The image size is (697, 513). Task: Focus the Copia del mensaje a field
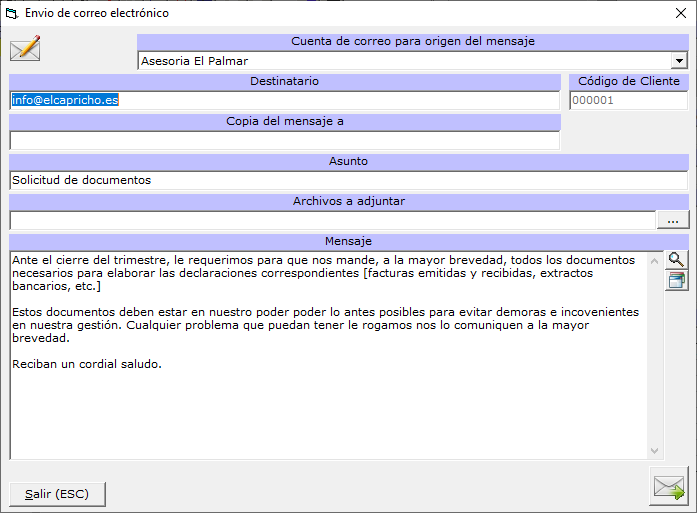click(284, 140)
